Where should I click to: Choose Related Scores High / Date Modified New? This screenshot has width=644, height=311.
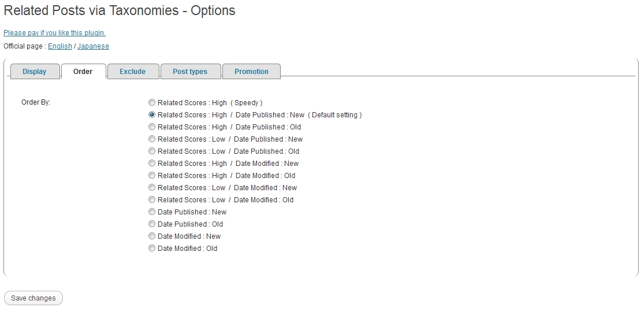pos(152,164)
